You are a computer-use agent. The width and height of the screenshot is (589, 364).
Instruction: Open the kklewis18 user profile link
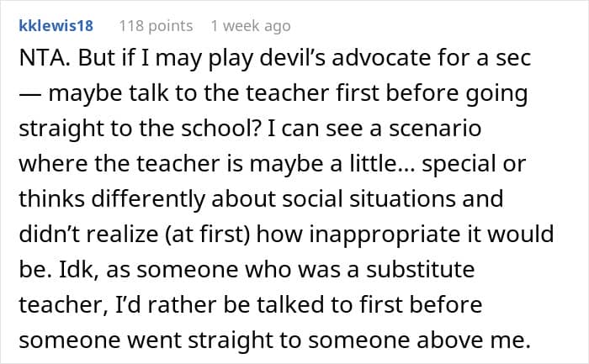[x=56, y=25]
